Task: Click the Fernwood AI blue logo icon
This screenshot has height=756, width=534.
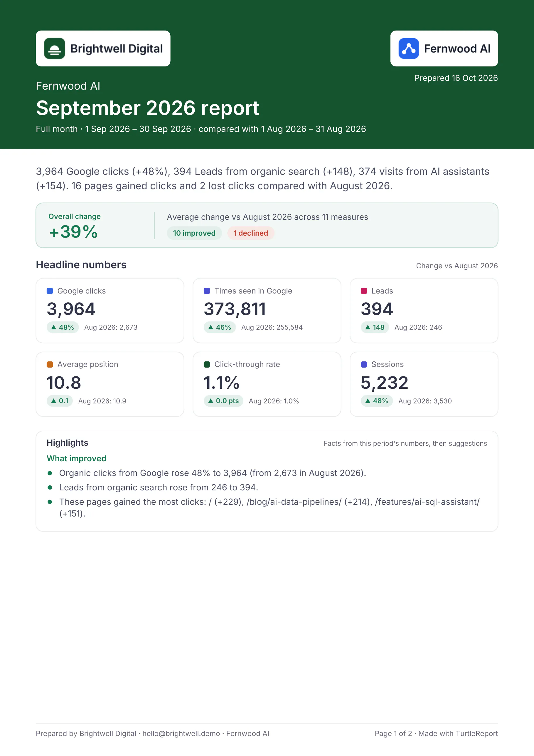Action: (409, 48)
